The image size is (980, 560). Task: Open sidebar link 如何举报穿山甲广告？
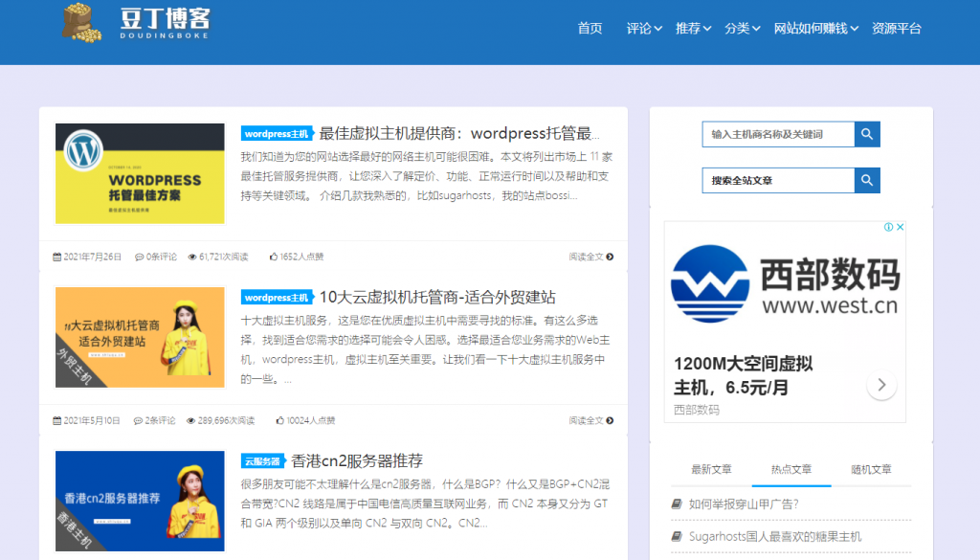click(743, 504)
